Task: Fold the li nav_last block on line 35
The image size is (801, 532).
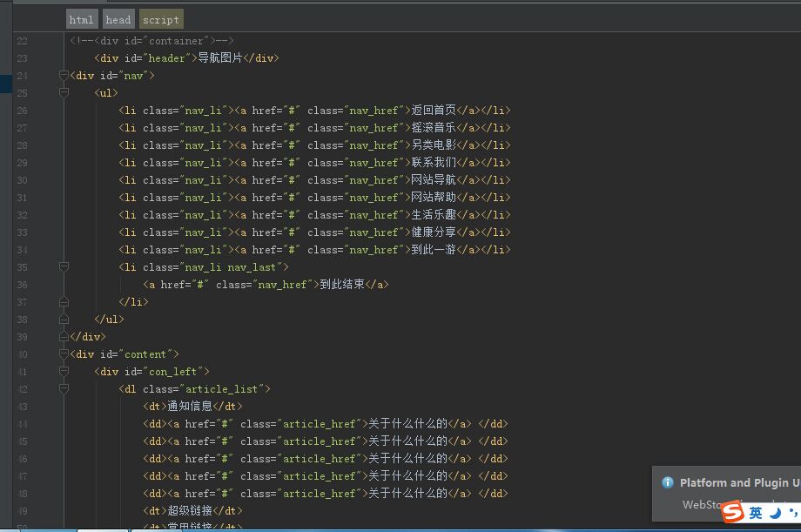Action: (64, 267)
